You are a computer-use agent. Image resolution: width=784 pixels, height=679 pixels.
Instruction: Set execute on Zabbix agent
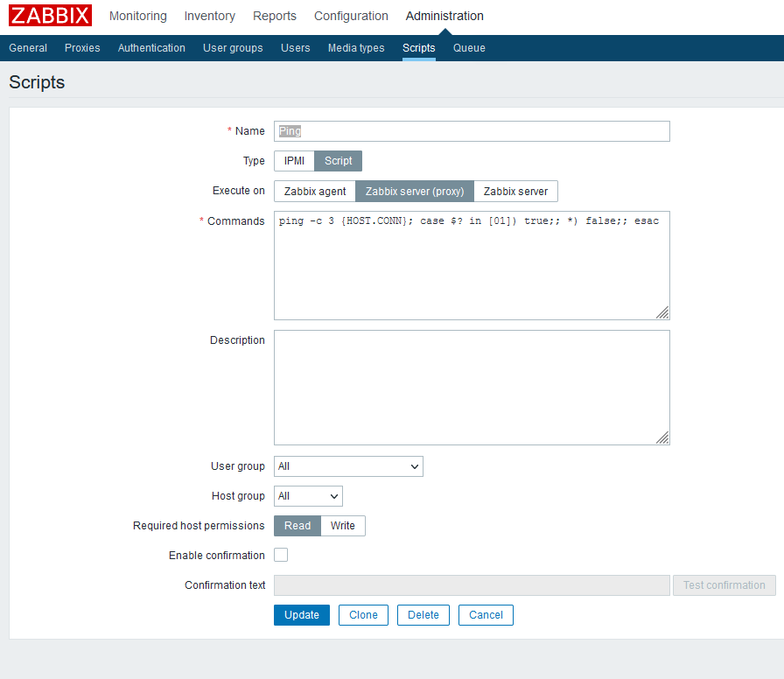tap(315, 192)
